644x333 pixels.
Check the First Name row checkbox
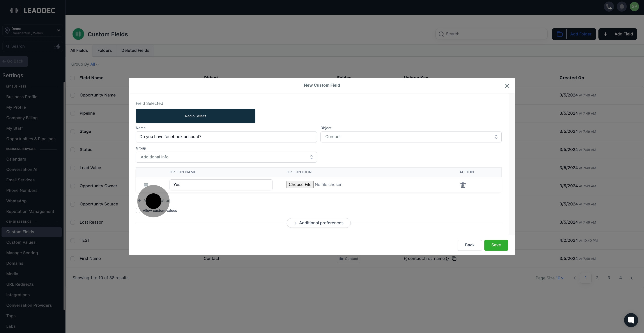73,259
